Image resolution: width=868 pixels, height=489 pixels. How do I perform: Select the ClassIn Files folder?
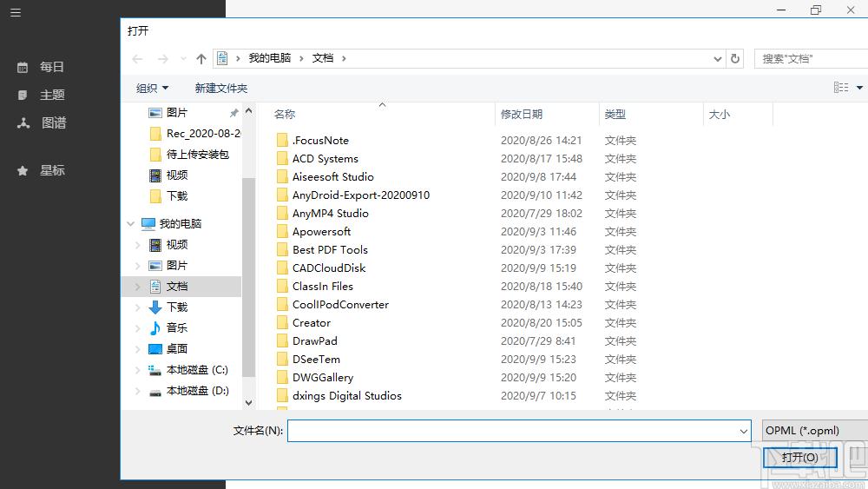(x=315, y=287)
